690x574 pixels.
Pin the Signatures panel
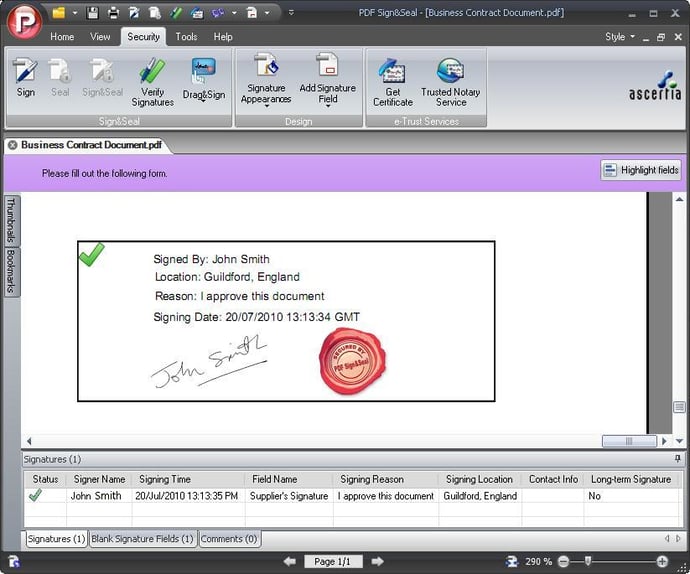[x=678, y=459]
